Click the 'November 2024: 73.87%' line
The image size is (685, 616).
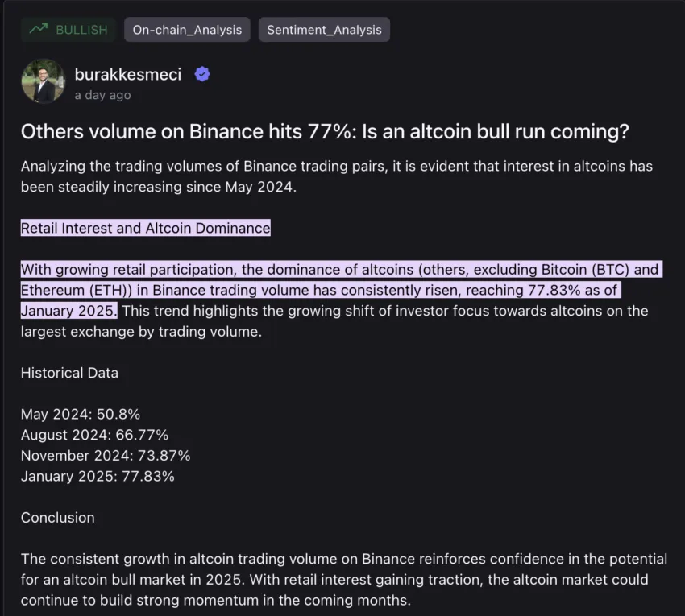[x=106, y=455]
